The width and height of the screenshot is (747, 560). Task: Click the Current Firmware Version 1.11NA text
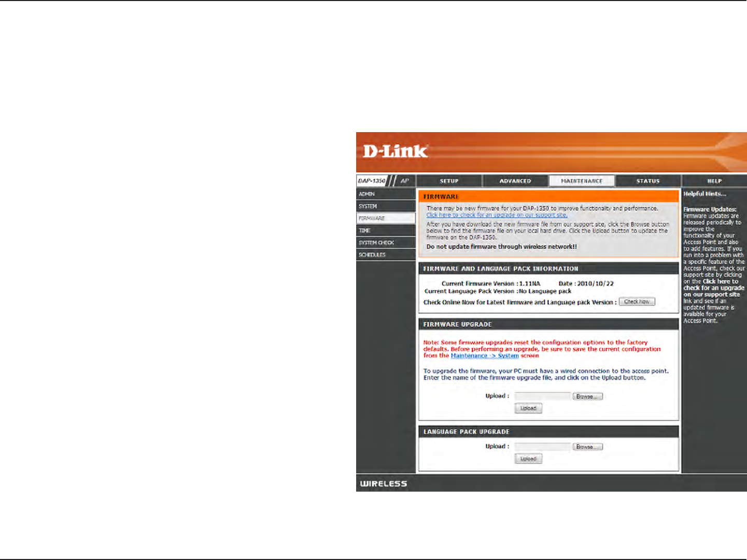click(x=491, y=284)
